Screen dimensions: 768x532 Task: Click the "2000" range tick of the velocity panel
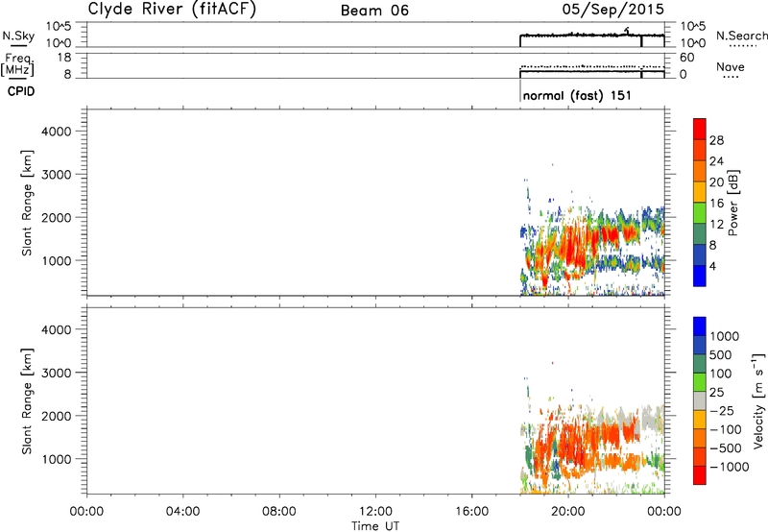(57, 416)
